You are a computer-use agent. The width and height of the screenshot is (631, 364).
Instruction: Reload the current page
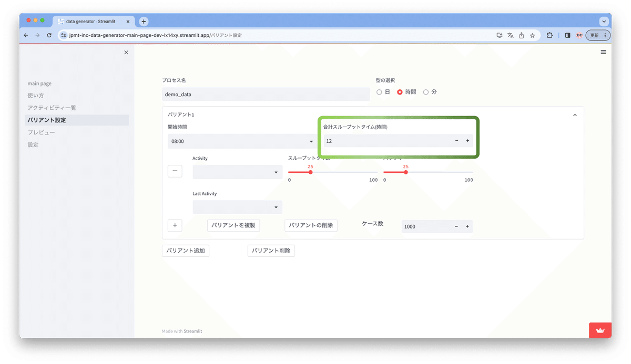(x=49, y=35)
